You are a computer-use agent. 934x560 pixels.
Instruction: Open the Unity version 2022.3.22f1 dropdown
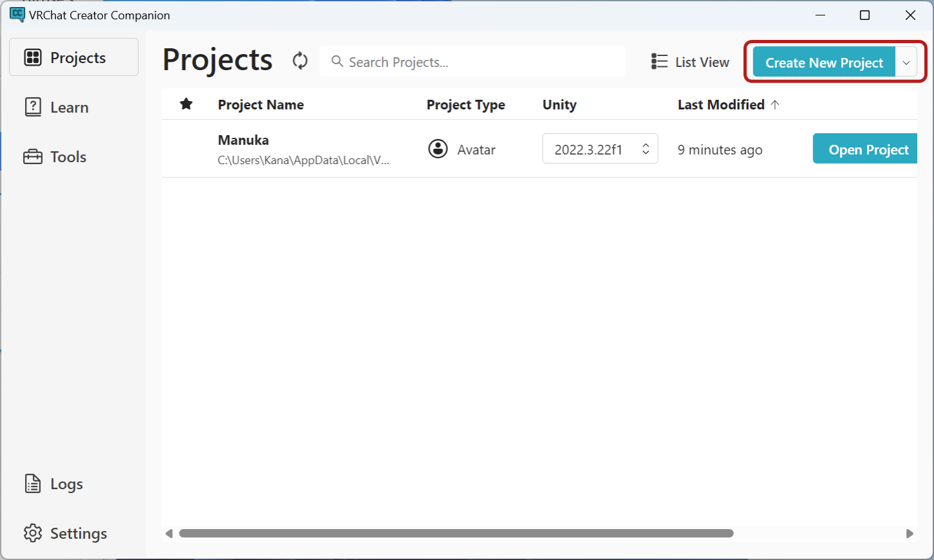600,149
